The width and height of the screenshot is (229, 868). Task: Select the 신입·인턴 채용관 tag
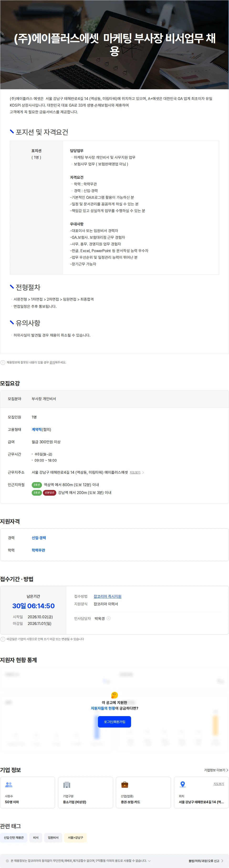[x=14, y=838]
